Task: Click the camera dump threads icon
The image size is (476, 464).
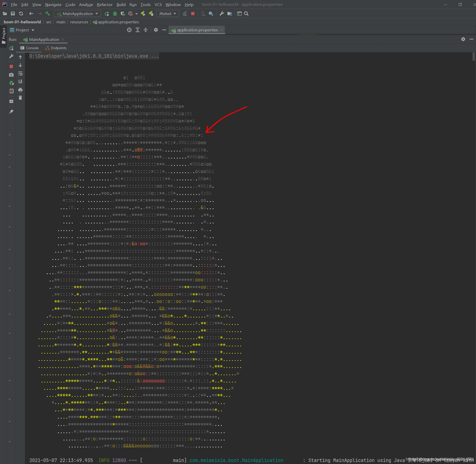Action: click(x=11, y=75)
